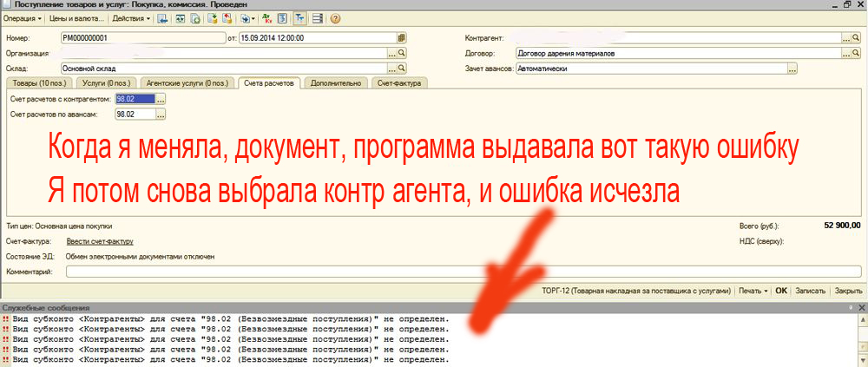Click magnifier icon beside Контрагент field

click(856, 38)
